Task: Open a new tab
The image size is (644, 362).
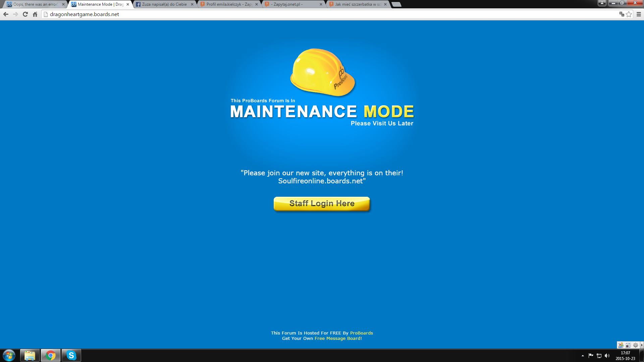Action: tap(396, 4)
